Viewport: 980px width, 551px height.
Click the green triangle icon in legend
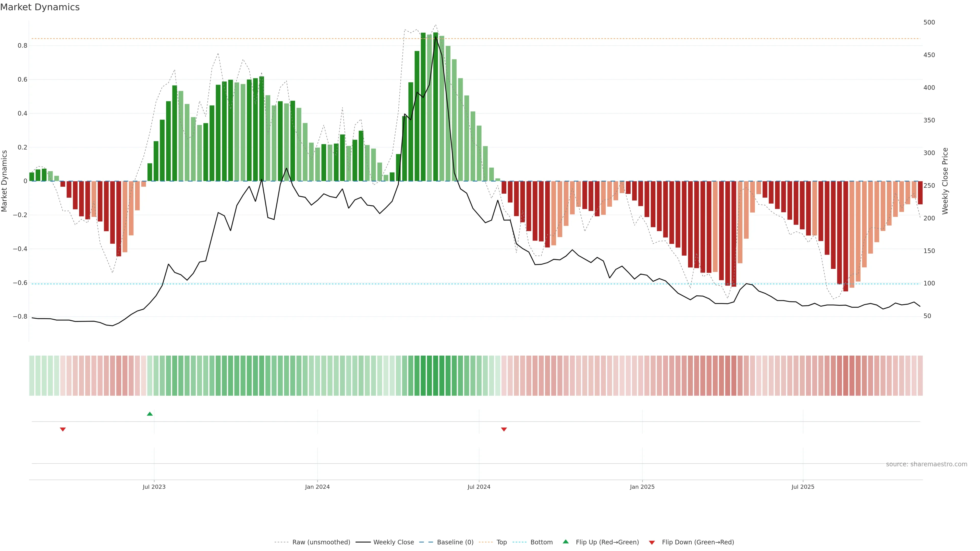(x=565, y=542)
